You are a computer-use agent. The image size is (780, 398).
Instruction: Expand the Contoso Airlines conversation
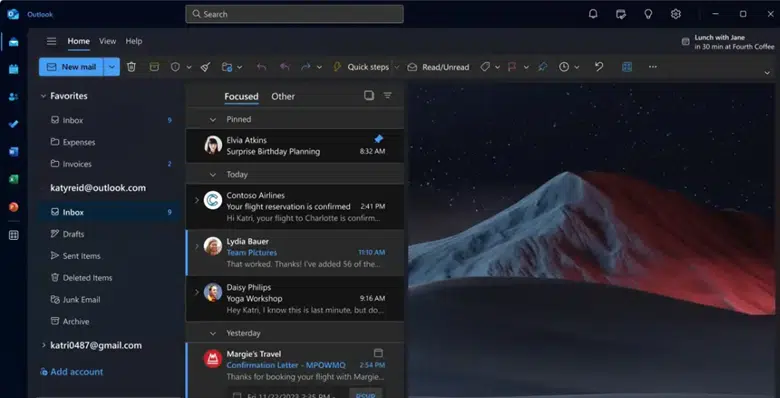tap(196, 200)
